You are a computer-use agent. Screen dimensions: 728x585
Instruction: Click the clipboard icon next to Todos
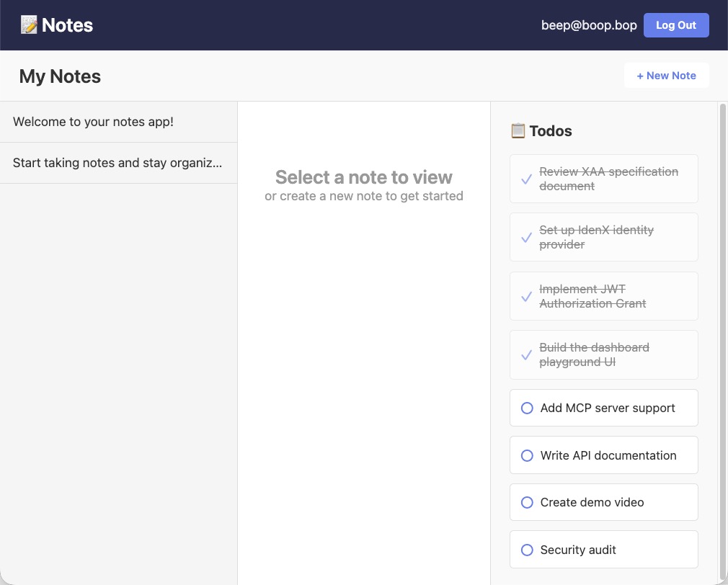point(517,130)
